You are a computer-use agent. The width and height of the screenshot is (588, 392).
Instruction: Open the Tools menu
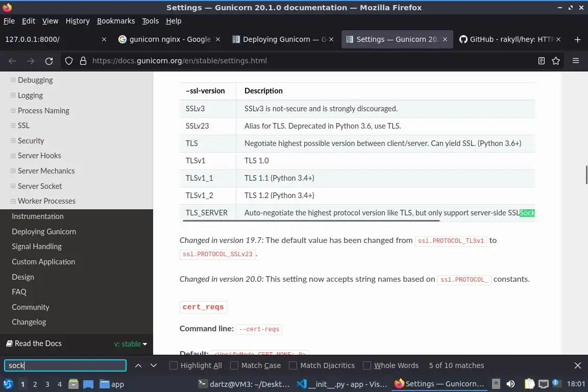(x=151, y=21)
